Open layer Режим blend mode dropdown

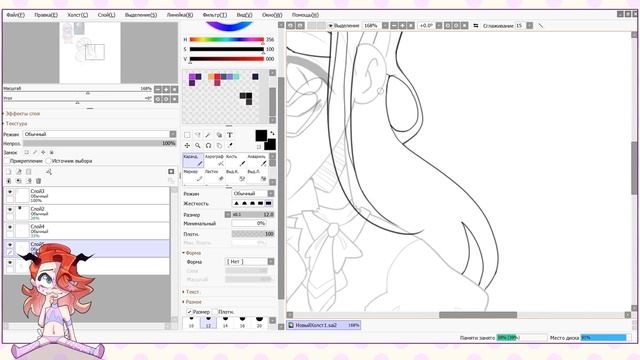(x=100, y=134)
